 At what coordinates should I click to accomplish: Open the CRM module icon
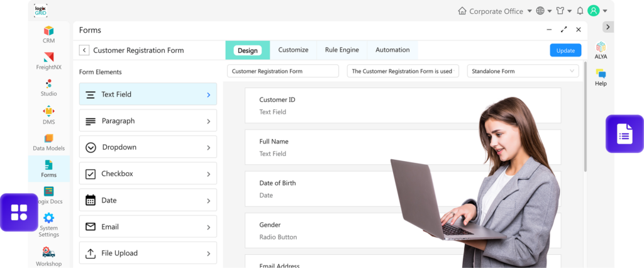click(x=48, y=31)
